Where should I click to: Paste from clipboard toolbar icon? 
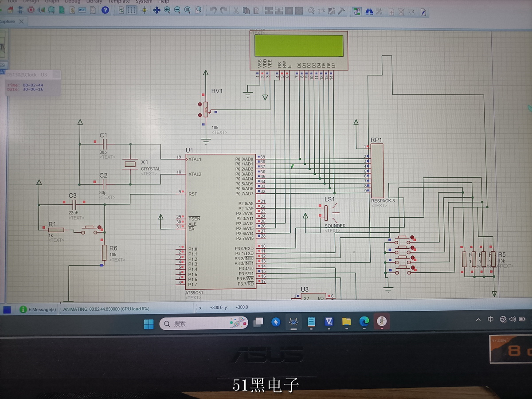[x=257, y=11]
